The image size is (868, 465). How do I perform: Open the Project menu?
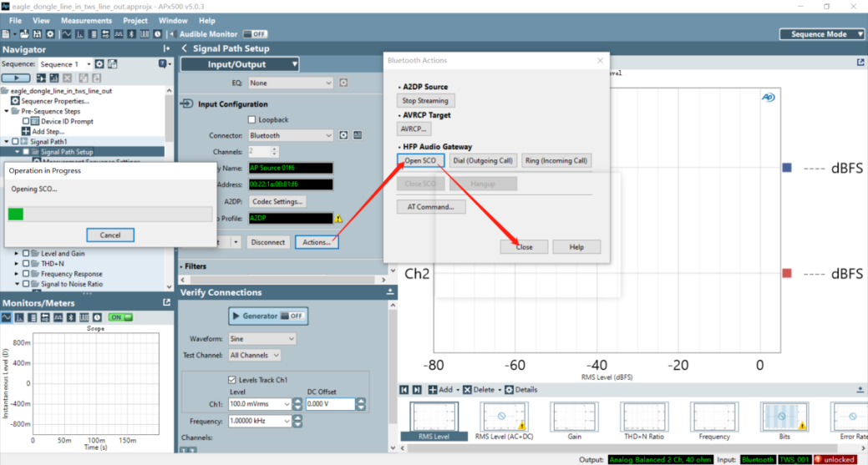(135, 21)
